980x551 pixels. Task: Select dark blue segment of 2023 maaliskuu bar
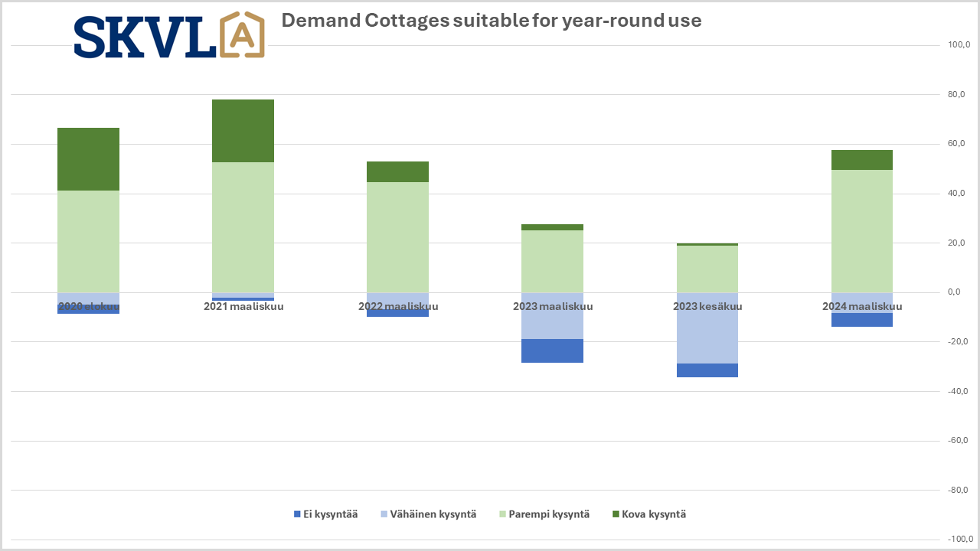point(552,350)
